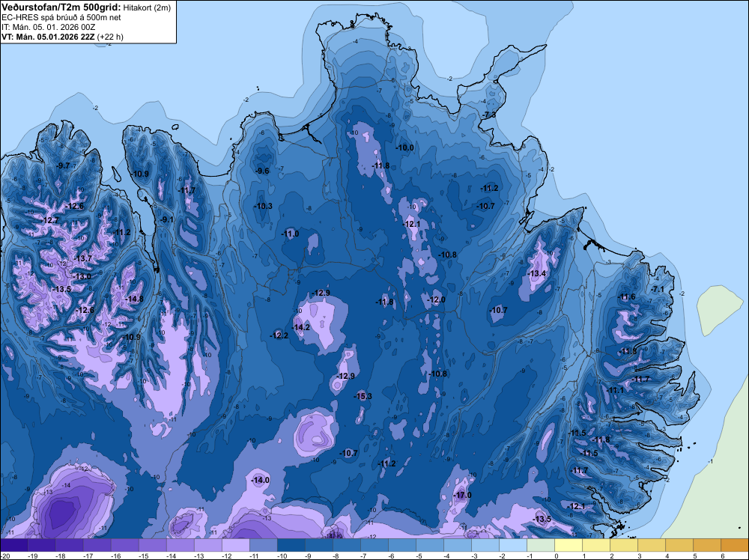Image resolution: width=749 pixels, height=560 pixels.
Task: Click the -15.3 temperature label
Action: tap(363, 396)
